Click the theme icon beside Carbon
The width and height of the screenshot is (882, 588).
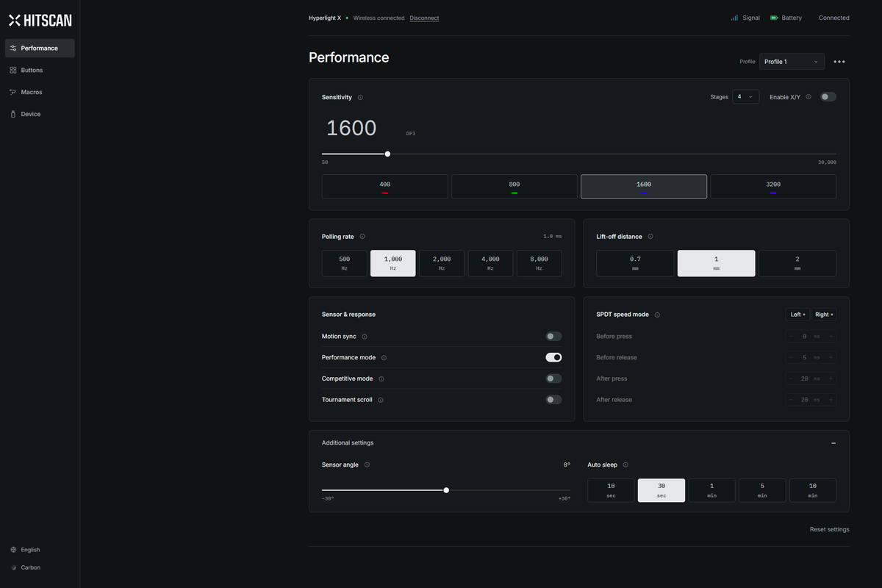[13, 567]
